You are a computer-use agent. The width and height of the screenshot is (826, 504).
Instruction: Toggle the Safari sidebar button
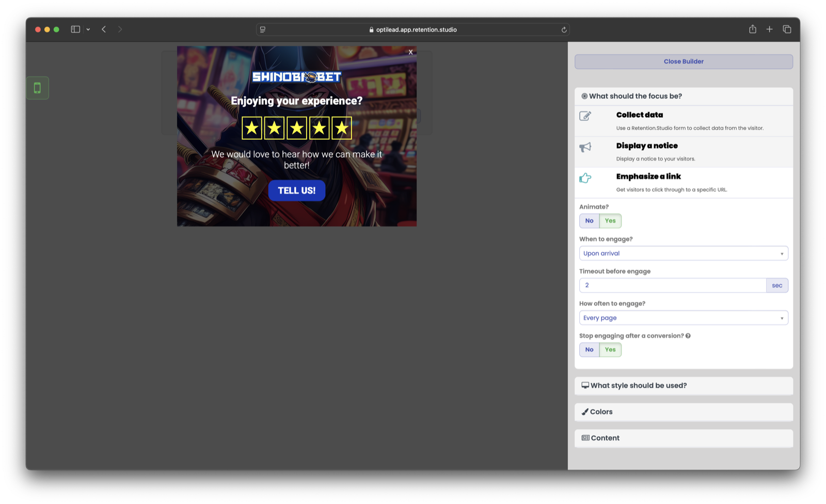[75, 29]
